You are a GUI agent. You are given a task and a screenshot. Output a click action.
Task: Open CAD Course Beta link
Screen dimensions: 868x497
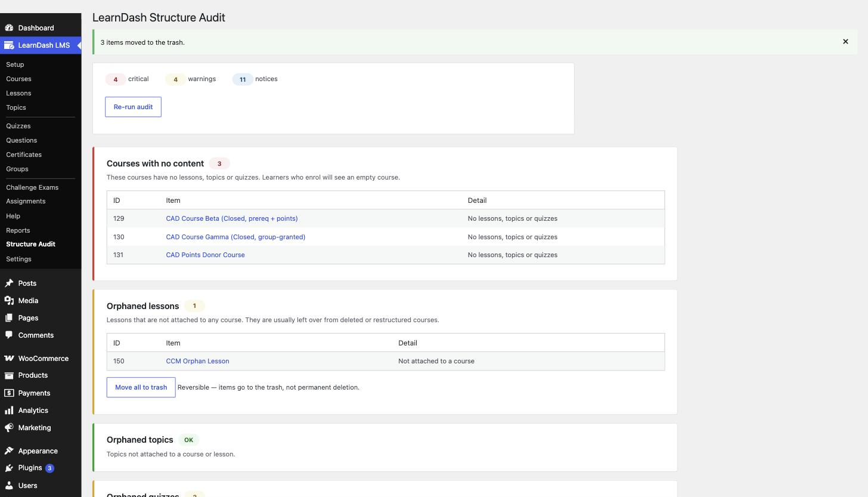tap(232, 218)
